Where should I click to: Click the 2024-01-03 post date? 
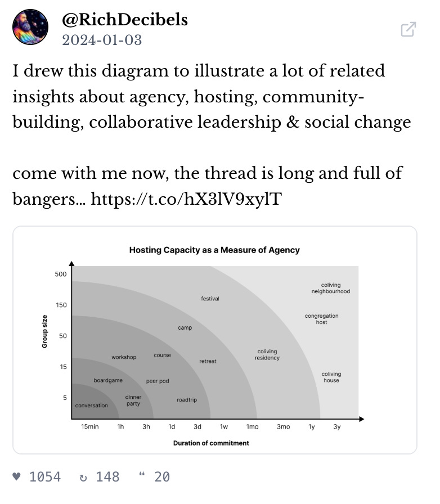point(102,40)
